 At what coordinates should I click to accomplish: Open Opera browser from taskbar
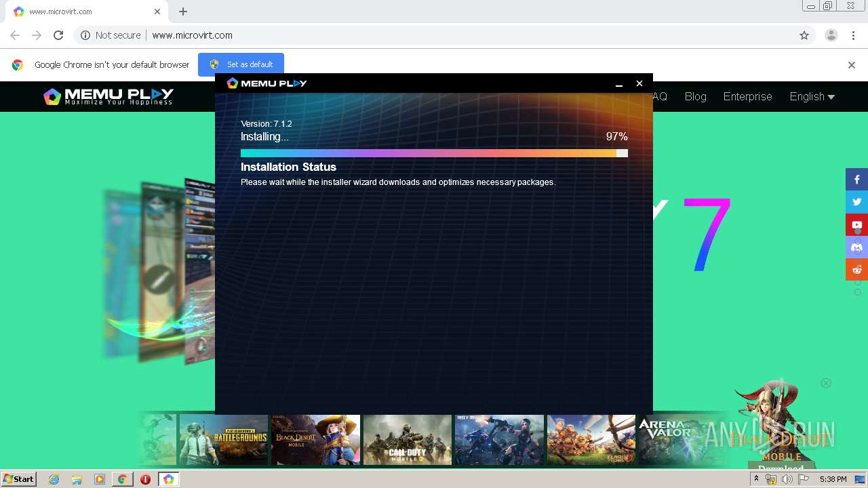145,479
